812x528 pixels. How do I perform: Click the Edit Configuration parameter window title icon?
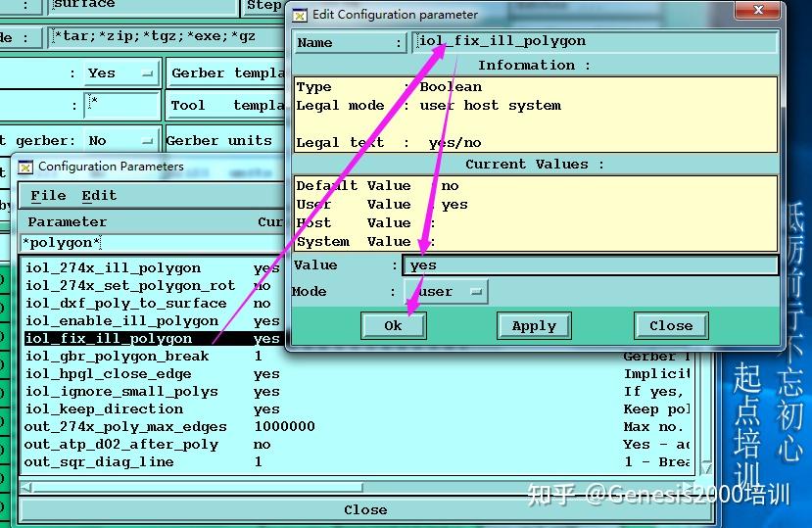[x=300, y=15]
